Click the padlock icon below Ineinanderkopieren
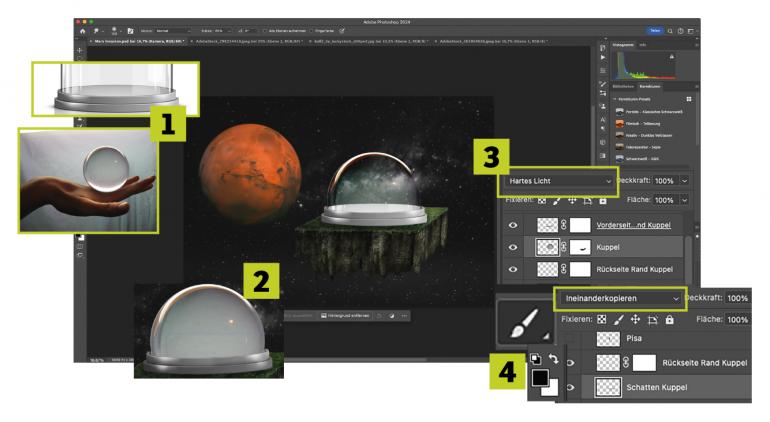This screenshot has width=770, height=422. (x=669, y=320)
